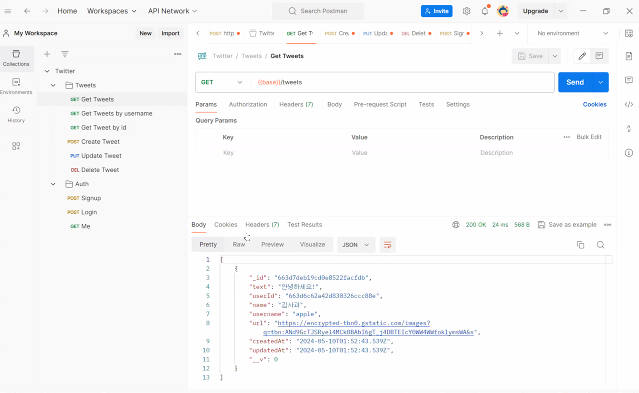Open the Environments sidebar panel
The image size is (639, 393).
tap(16, 86)
